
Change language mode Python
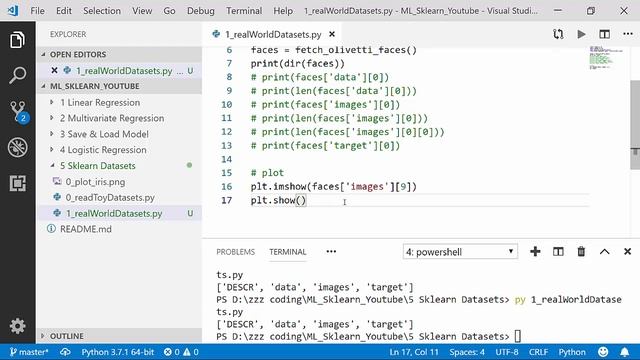(572, 352)
